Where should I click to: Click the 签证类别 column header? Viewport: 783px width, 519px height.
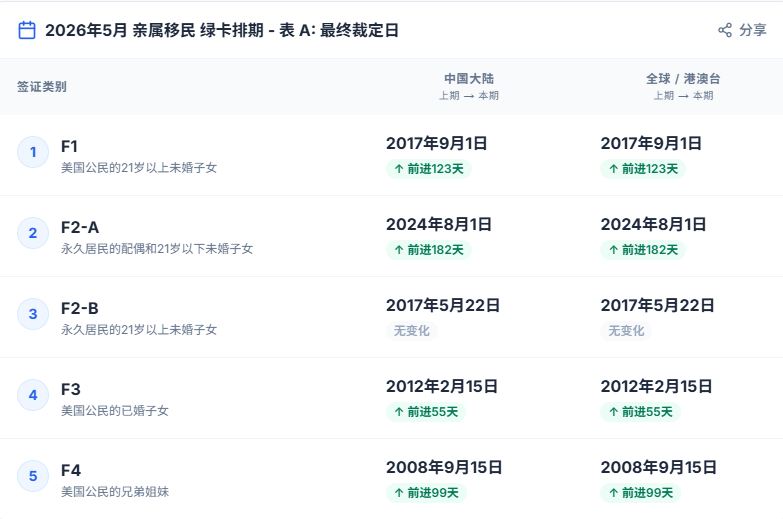coord(42,87)
